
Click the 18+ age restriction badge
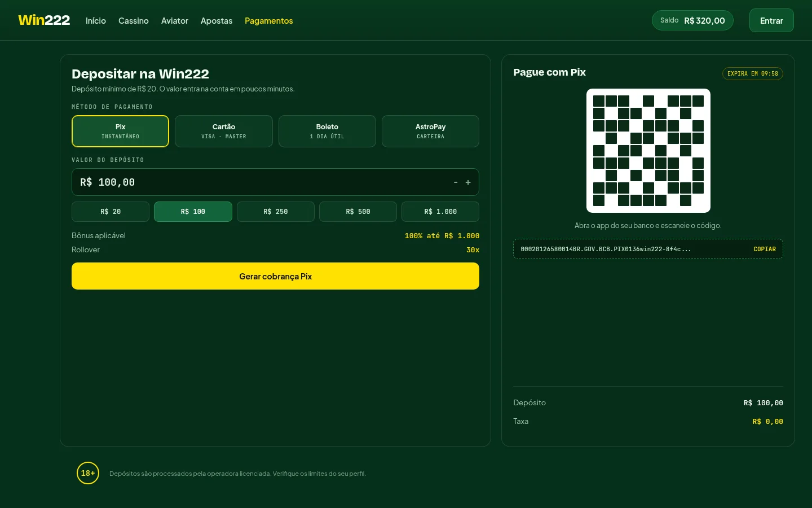88,473
